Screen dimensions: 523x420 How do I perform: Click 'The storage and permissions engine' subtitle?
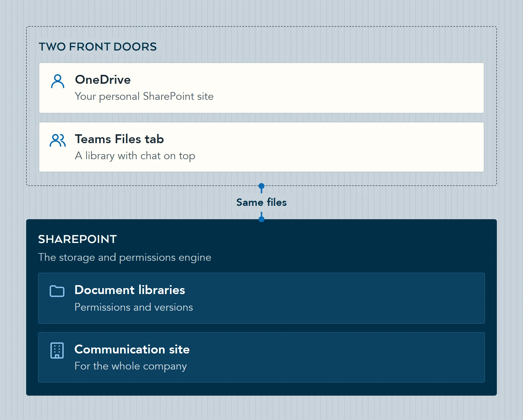[125, 257]
